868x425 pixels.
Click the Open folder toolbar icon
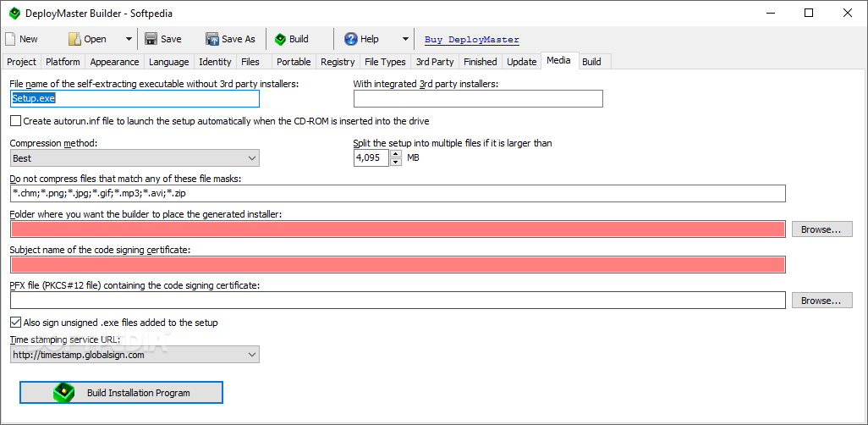click(x=74, y=39)
